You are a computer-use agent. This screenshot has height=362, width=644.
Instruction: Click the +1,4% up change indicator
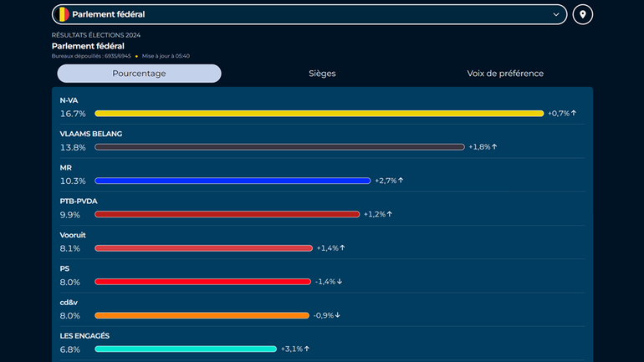pyautogui.click(x=331, y=248)
